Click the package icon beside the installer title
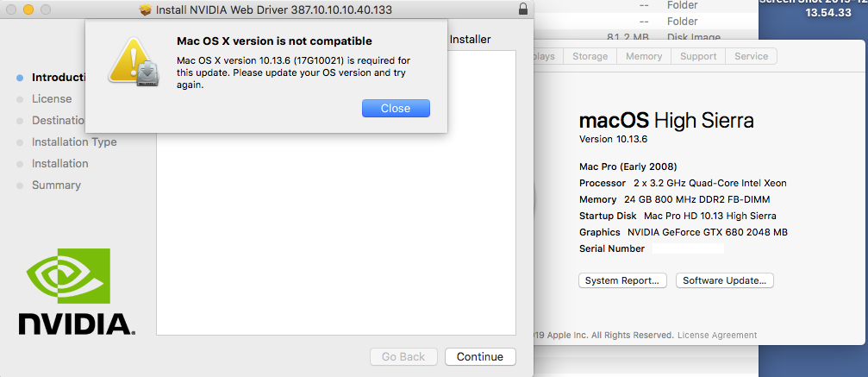 (145, 9)
